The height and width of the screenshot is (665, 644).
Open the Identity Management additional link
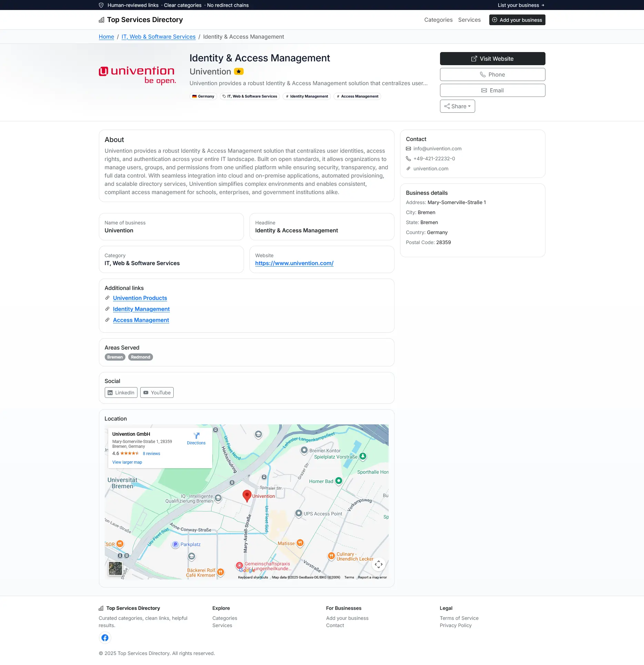point(141,309)
